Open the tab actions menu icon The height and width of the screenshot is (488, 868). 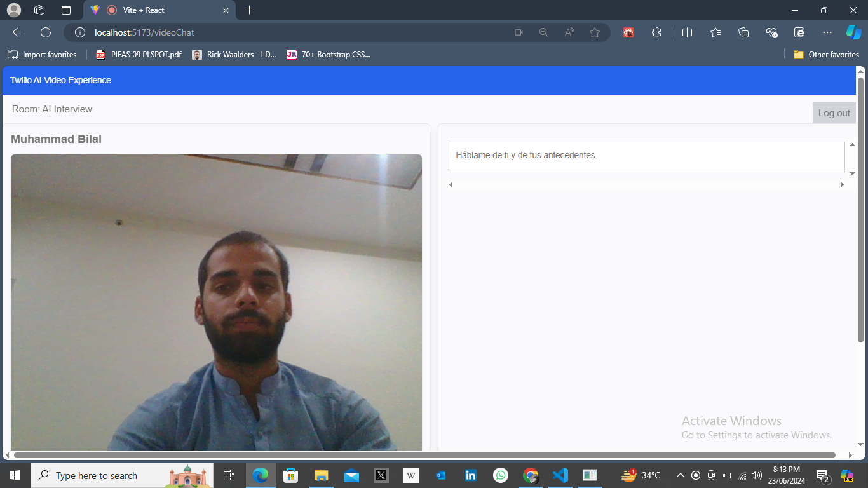coord(66,10)
